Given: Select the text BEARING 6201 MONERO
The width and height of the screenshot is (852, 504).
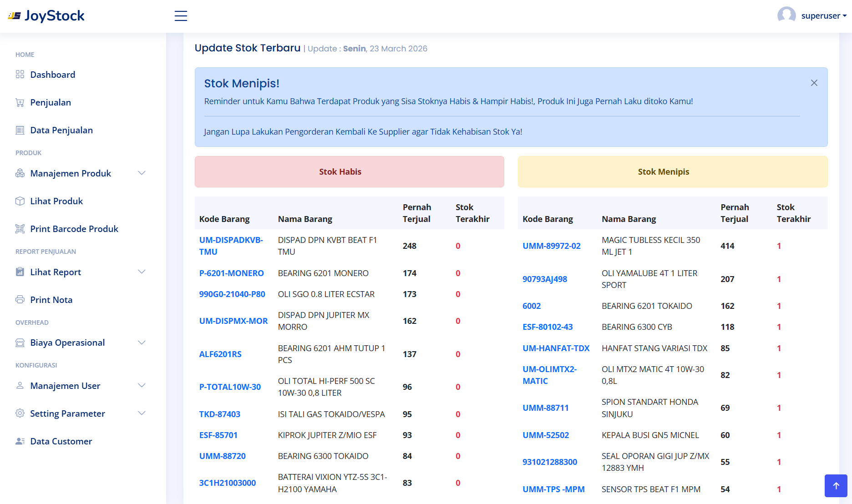Looking at the screenshot, I should pos(323,273).
